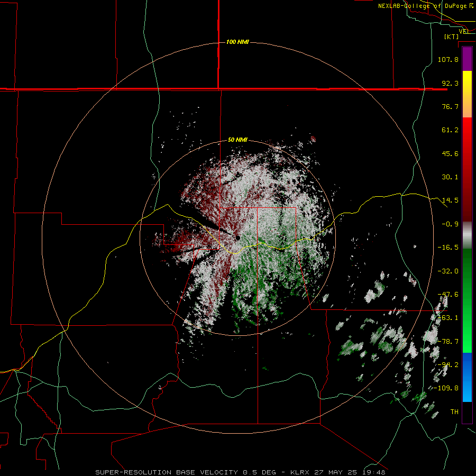
Task: Click the [KT] units label
Action: (452, 36)
